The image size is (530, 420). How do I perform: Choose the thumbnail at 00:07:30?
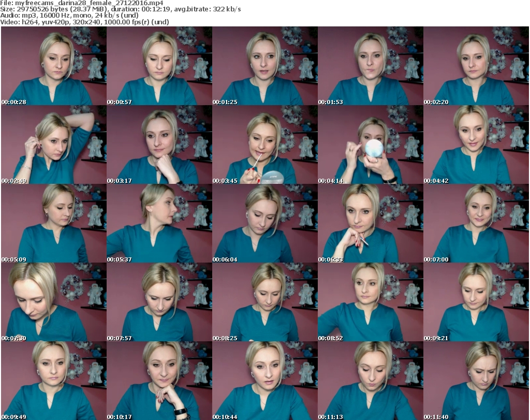click(54, 302)
